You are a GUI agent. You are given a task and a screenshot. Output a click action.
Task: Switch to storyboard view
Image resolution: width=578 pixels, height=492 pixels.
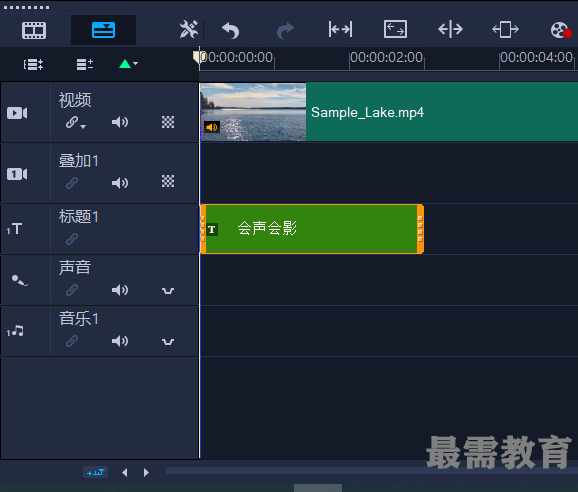(34, 30)
